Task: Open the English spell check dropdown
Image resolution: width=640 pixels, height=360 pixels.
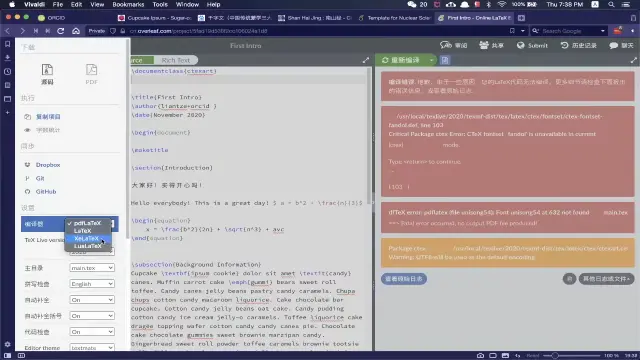Action: (91, 284)
